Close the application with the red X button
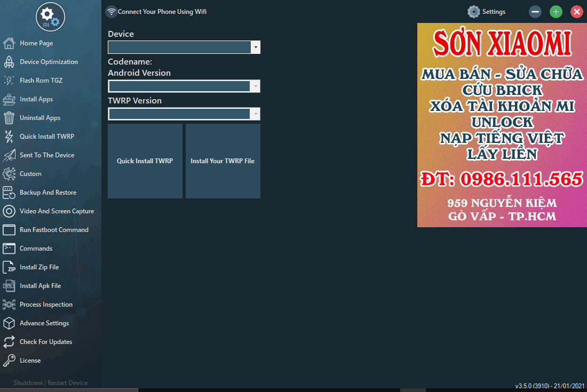Screen dimensions: 587x392 point(576,12)
